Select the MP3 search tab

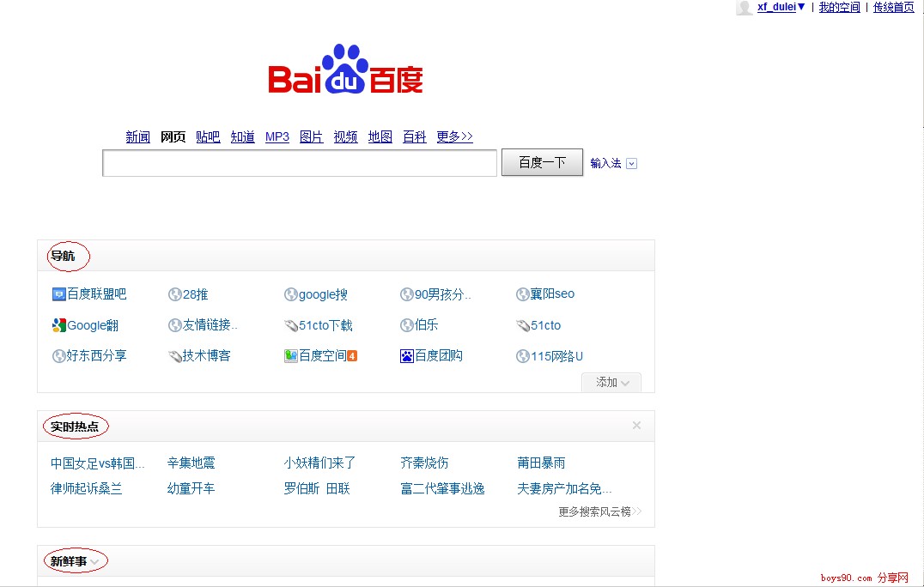coord(277,137)
